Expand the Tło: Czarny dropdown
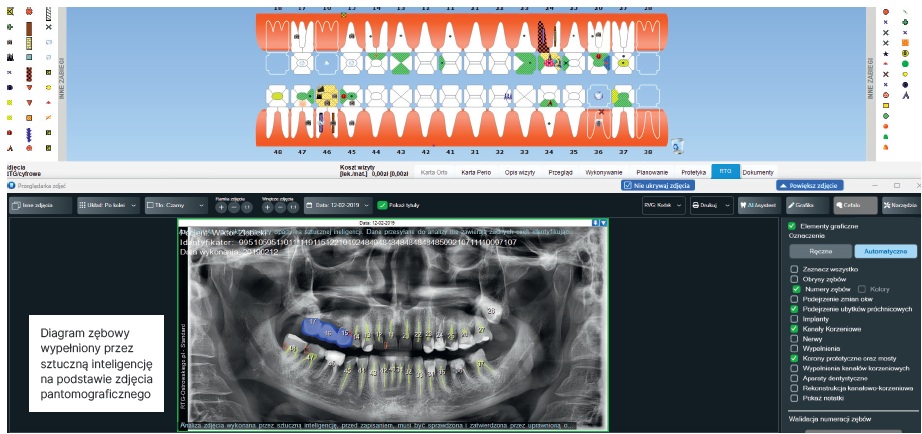This screenshot has width=922, height=434. tap(176, 205)
